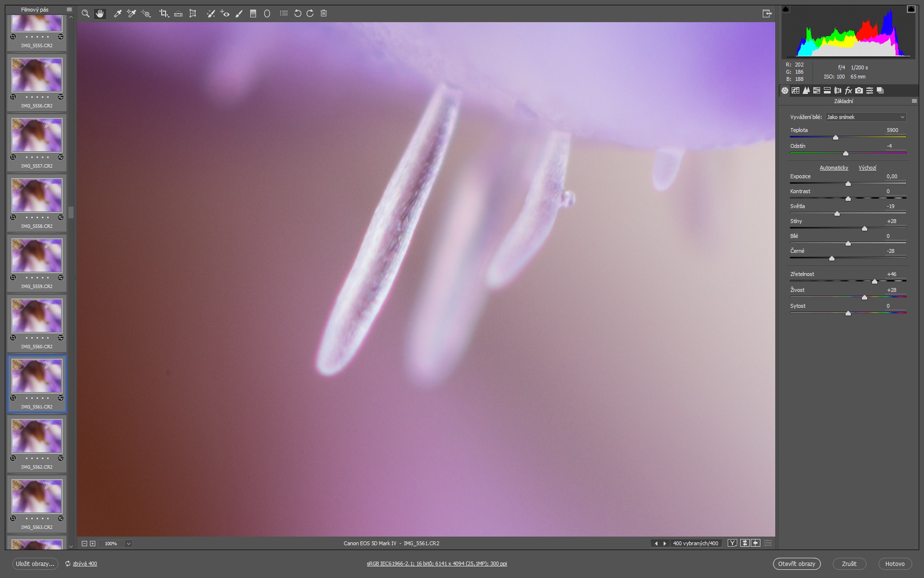Open the Filmový pás panel menu
Screen dimensions: 924x578
(x=69, y=10)
